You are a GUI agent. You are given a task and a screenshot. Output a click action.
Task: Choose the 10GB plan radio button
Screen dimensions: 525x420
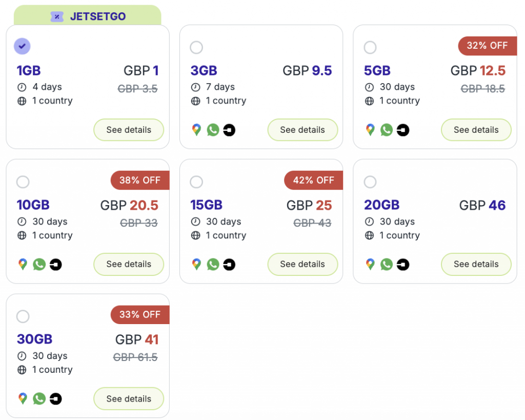pos(23,182)
